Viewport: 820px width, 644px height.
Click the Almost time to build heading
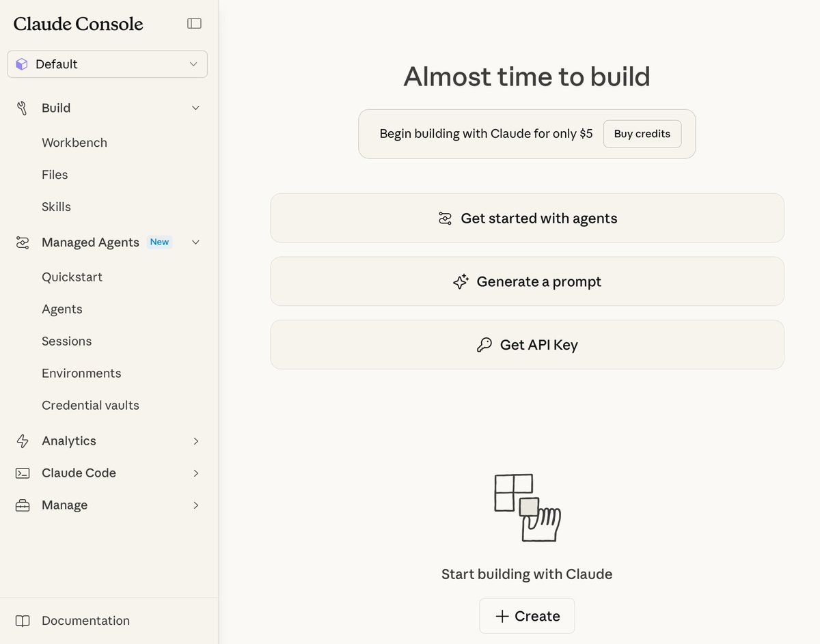coord(527,76)
